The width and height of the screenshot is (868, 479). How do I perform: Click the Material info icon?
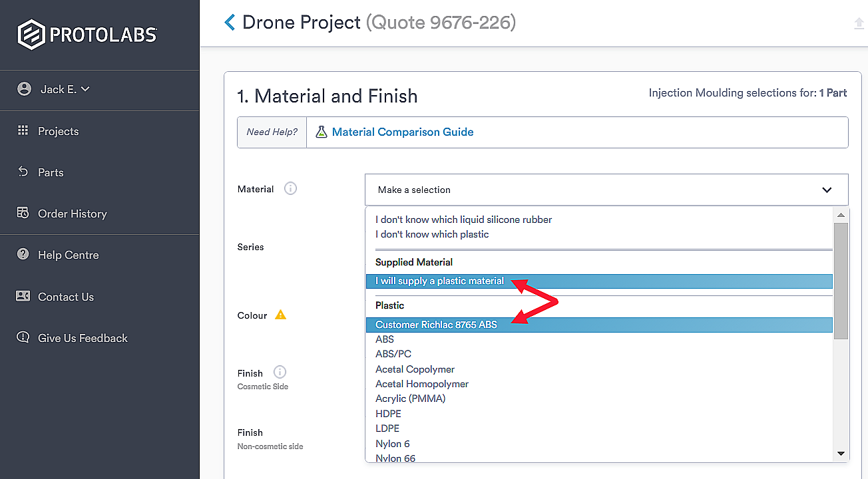290,188
